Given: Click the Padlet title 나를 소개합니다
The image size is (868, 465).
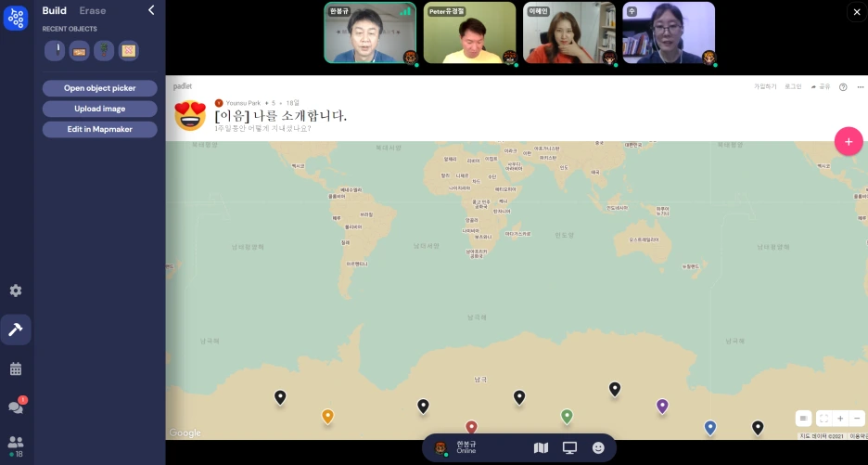Looking at the screenshot, I should tap(281, 116).
